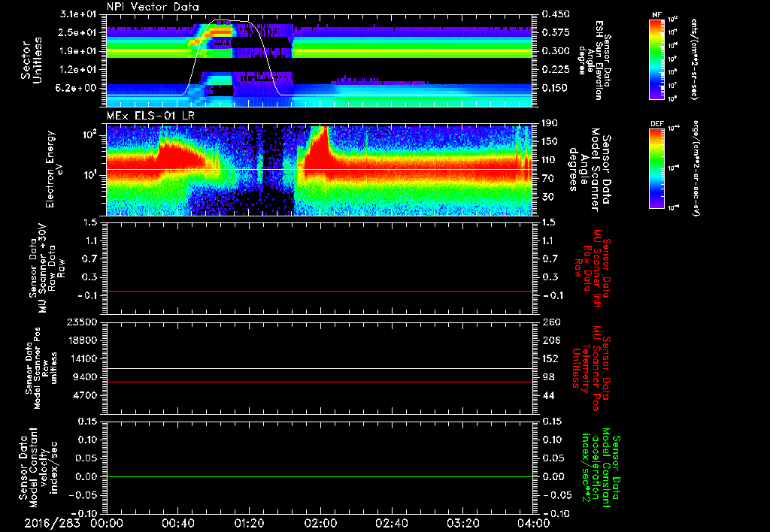Click the 'DEF' color bar heading

pyautogui.click(x=656, y=124)
